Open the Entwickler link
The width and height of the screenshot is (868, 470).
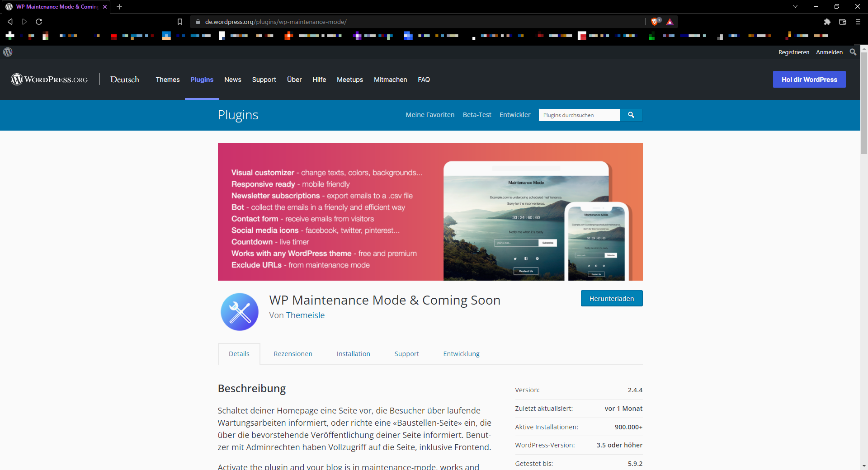(x=515, y=115)
